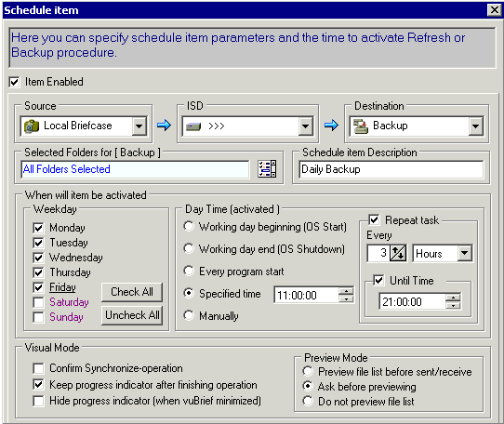Increase the Specified time with up spinner
Image resolution: width=504 pixels, height=424 pixels.
[x=346, y=291]
